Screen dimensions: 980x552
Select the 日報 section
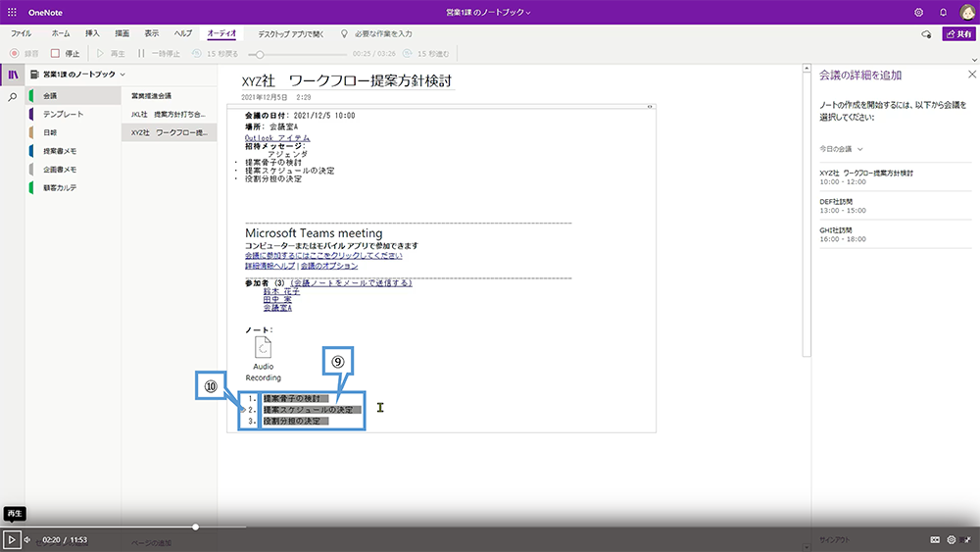pyautogui.click(x=74, y=132)
